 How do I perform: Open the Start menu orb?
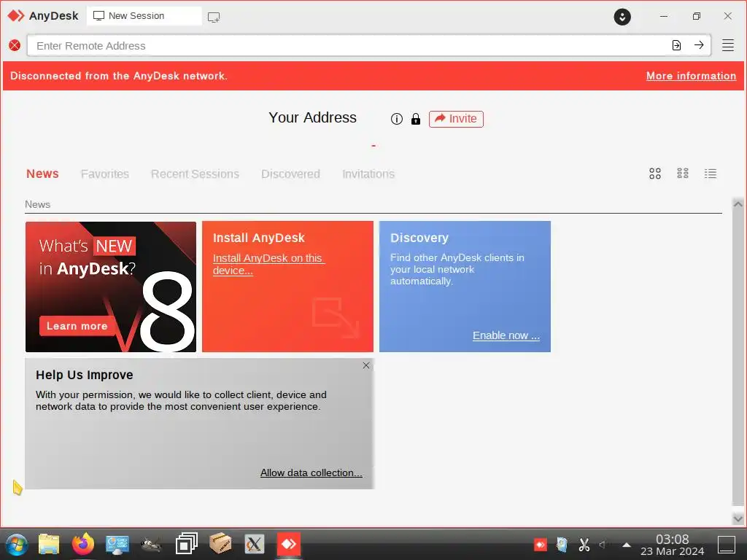tap(17, 544)
